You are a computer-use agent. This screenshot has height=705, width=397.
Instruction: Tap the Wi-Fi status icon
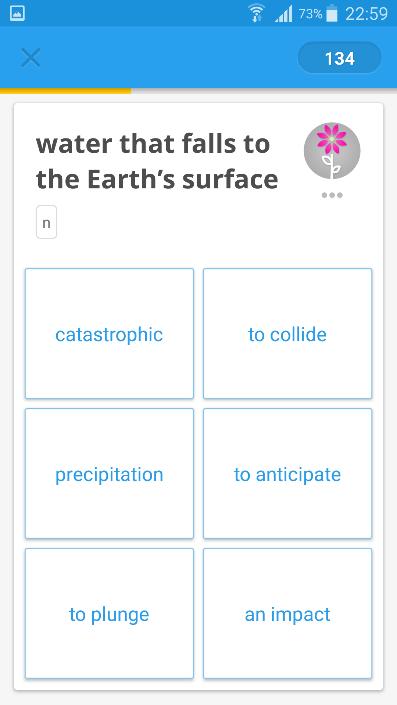click(257, 13)
